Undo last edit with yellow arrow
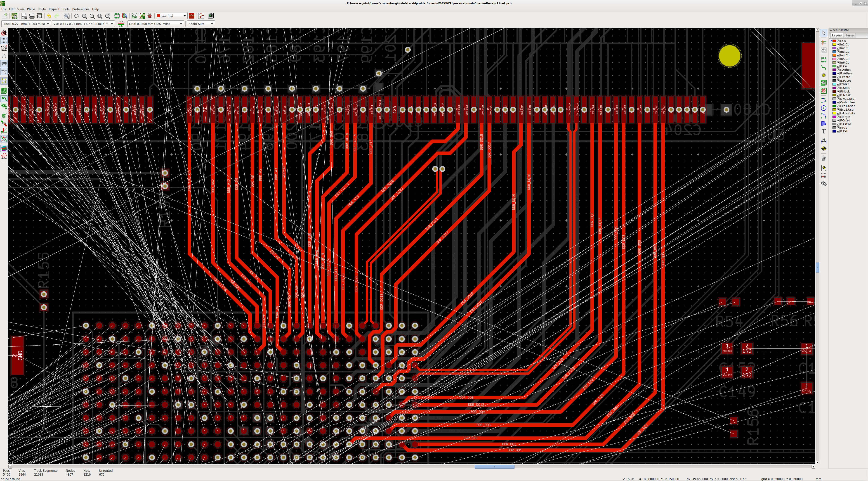868x481 pixels. (x=49, y=16)
